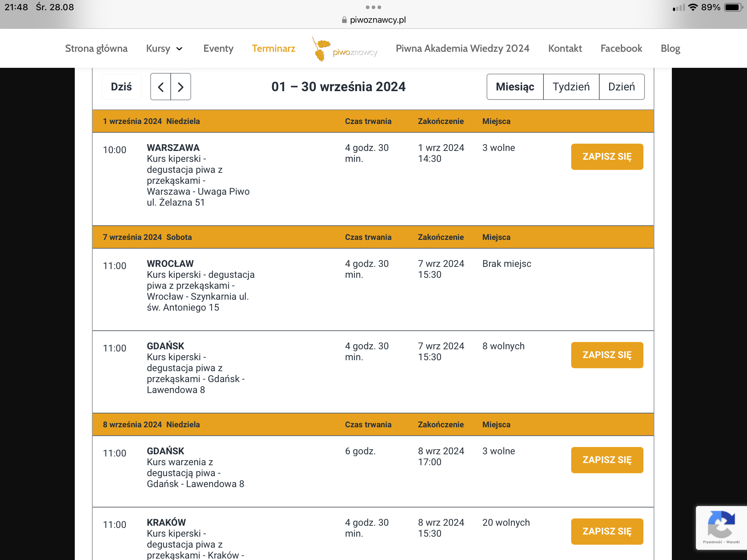747x560 pixels.
Task: Click the Piwoznawcy hop logo
Action: point(345,49)
